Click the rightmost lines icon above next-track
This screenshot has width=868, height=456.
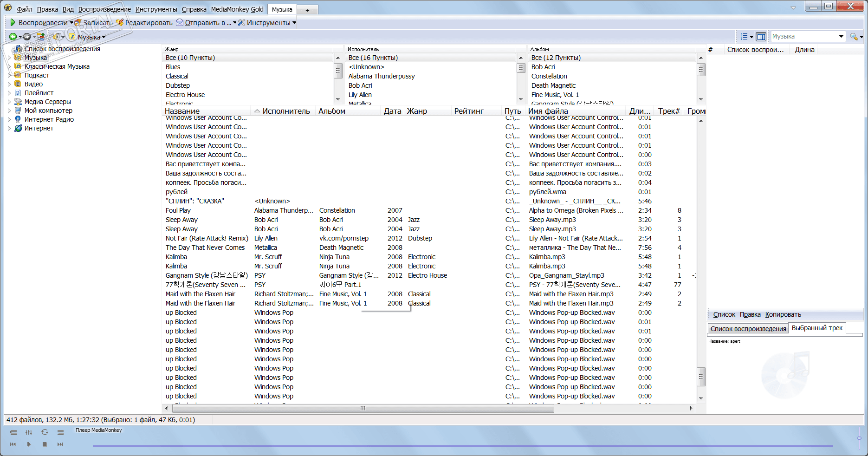coord(60,432)
